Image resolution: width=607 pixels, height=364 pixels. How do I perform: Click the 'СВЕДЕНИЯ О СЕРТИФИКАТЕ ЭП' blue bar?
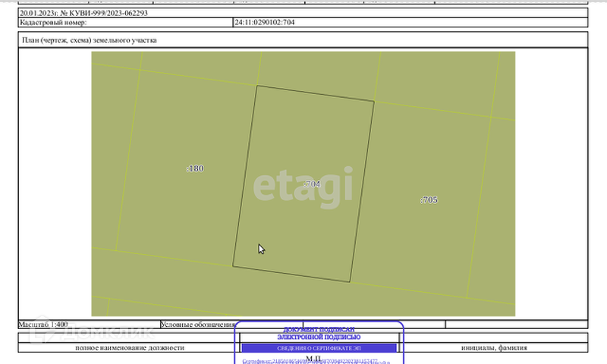[319, 348]
